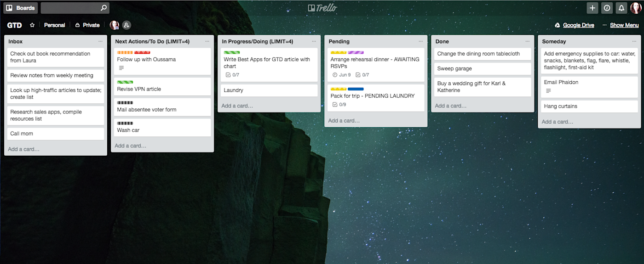Go to Trello home logo
Screen dimensions: 644x264
click(322, 8)
